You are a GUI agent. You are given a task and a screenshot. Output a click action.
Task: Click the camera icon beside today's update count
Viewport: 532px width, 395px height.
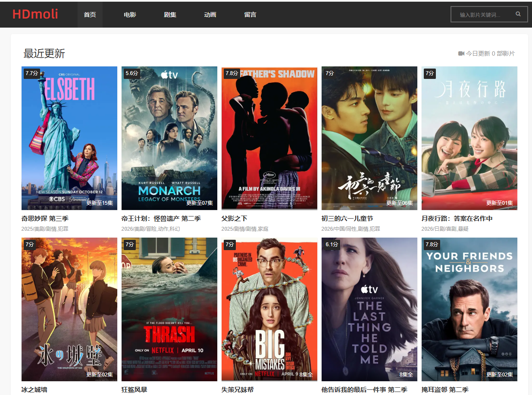point(461,53)
